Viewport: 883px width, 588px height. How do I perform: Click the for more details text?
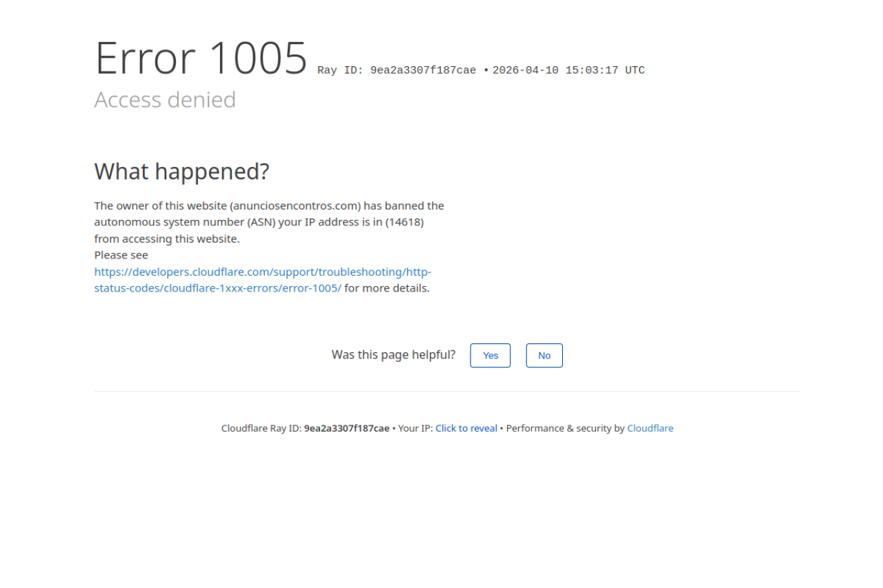[387, 288]
